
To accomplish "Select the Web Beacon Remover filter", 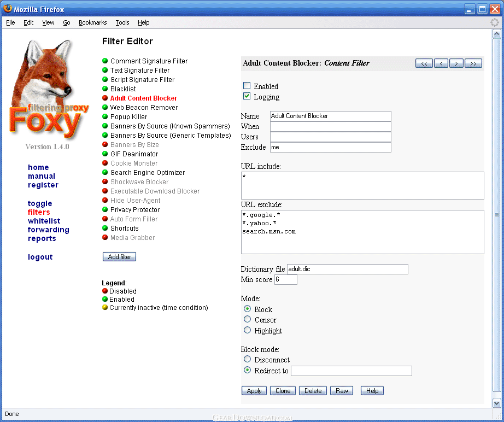I will pyautogui.click(x=144, y=107).
